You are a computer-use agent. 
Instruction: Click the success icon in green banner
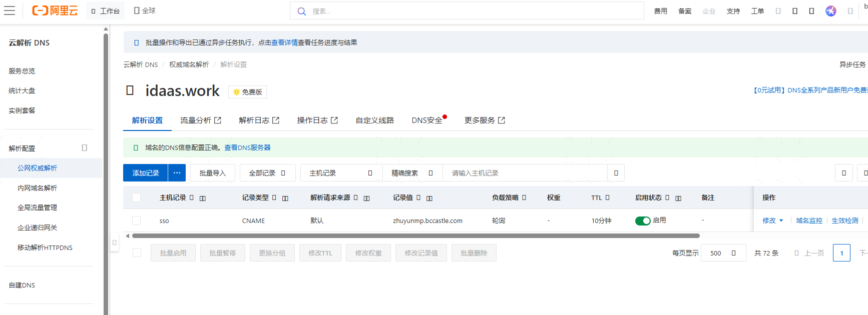click(x=136, y=148)
